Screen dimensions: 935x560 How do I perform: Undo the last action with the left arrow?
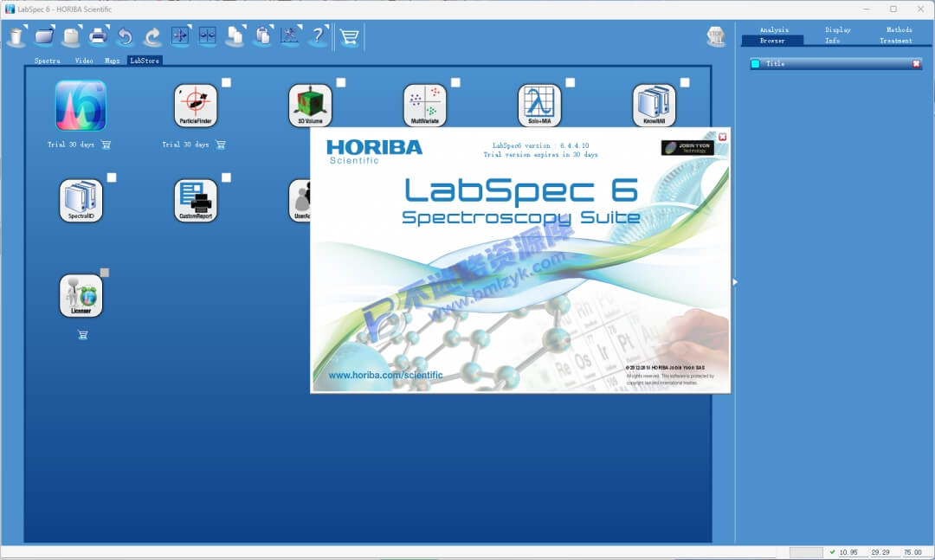[125, 37]
